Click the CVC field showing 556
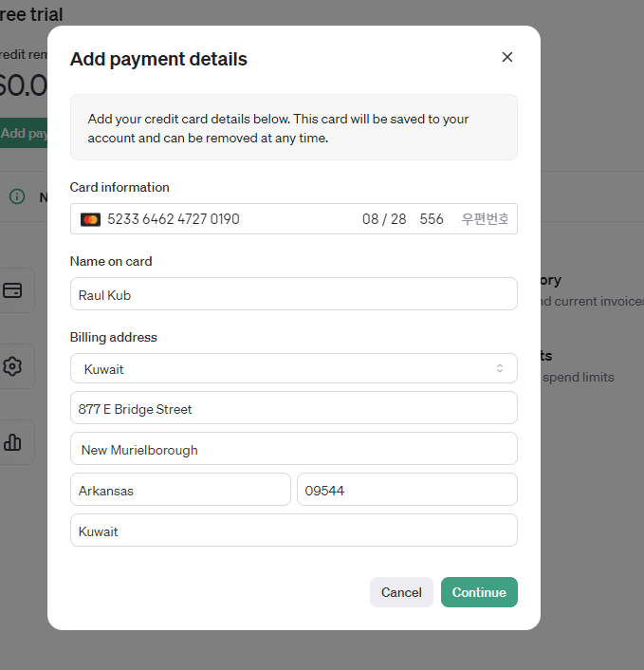Screen dimensions: 644x670 [x=432, y=219]
